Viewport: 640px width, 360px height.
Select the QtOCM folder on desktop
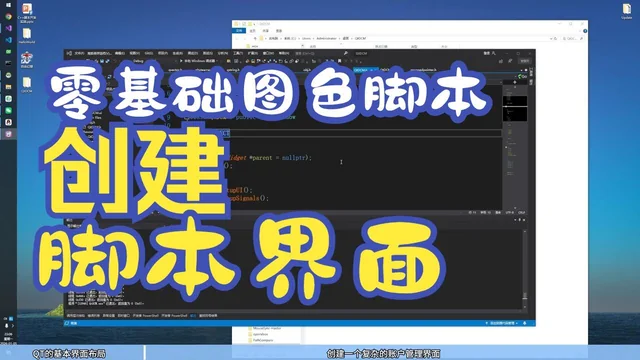point(27,85)
